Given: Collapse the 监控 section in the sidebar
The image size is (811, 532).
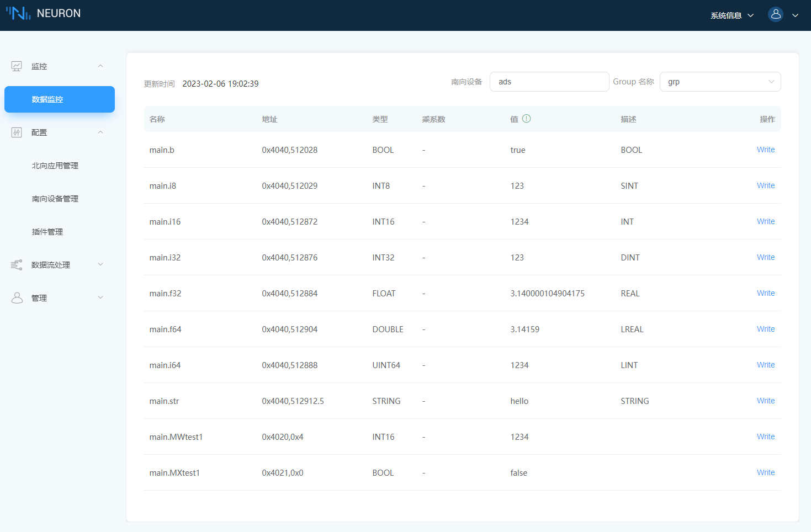Looking at the screenshot, I should 100,66.
